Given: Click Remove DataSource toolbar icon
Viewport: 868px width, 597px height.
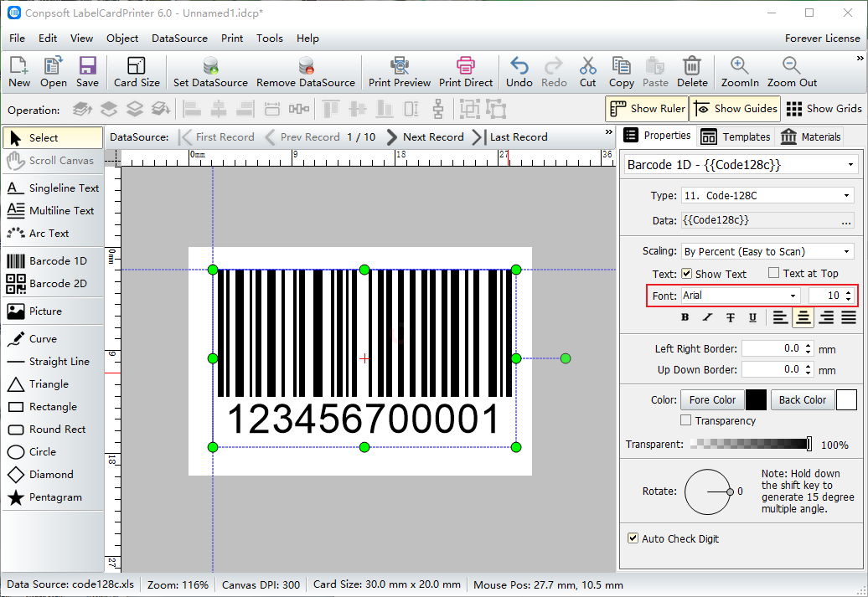Looking at the screenshot, I should pos(306,72).
